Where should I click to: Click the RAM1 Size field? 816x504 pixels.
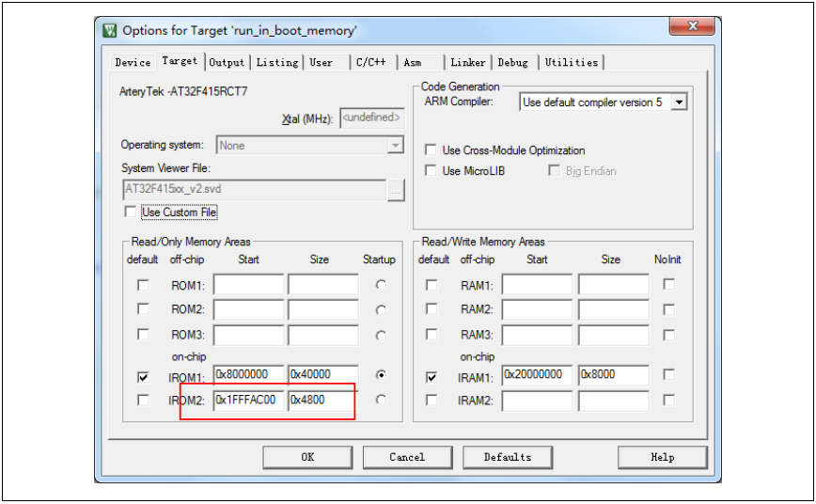pyautogui.click(x=614, y=285)
